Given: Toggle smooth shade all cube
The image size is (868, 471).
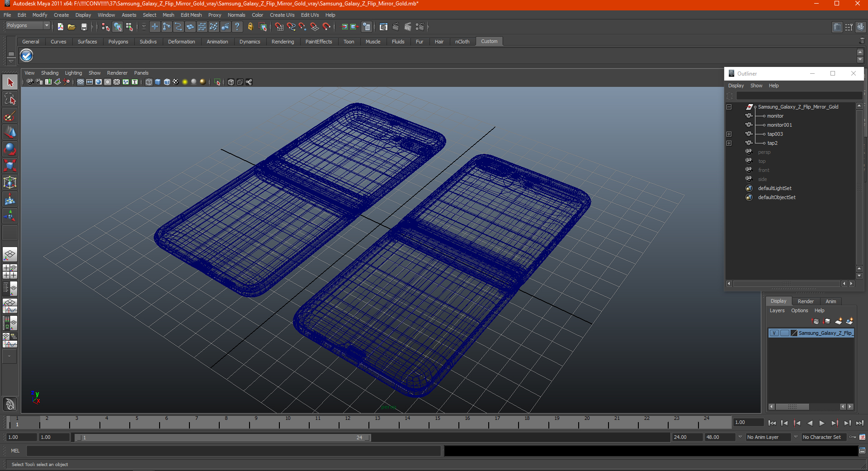Looking at the screenshot, I should click(158, 82).
